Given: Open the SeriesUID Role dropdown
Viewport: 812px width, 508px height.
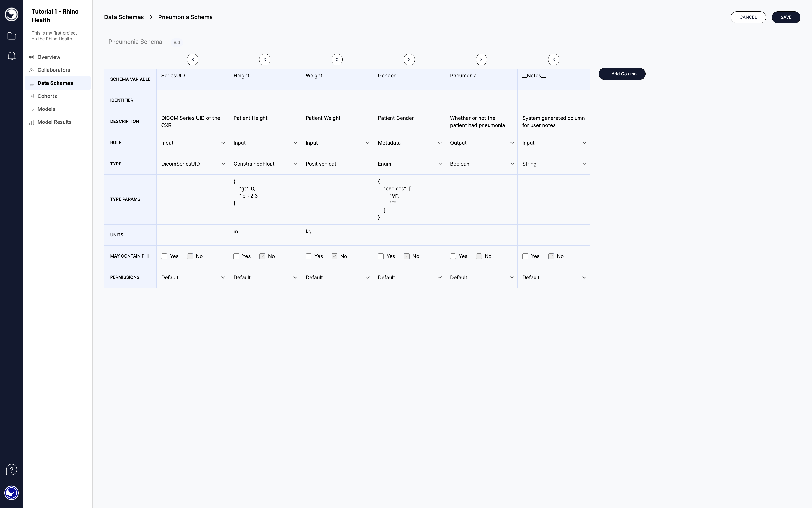Looking at the screenshot, I should click(x=192, y=143).
